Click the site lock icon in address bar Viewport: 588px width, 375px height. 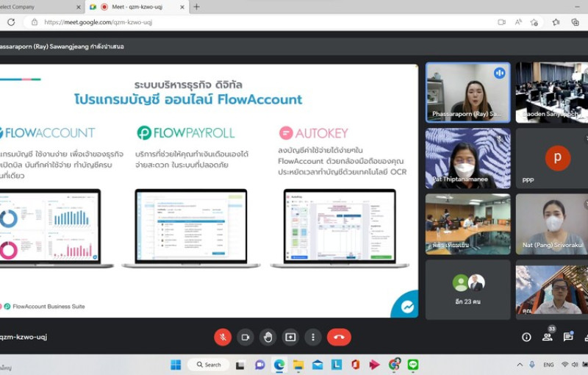34,22
